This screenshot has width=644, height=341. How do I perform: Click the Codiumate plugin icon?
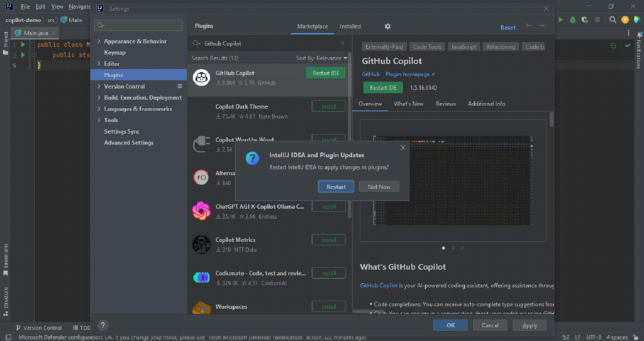coord(201,278)
